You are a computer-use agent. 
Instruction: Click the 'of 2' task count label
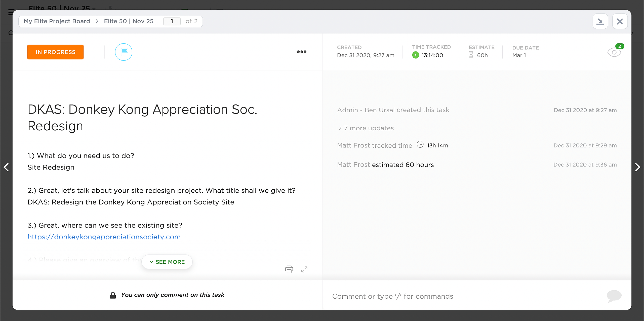191,21
